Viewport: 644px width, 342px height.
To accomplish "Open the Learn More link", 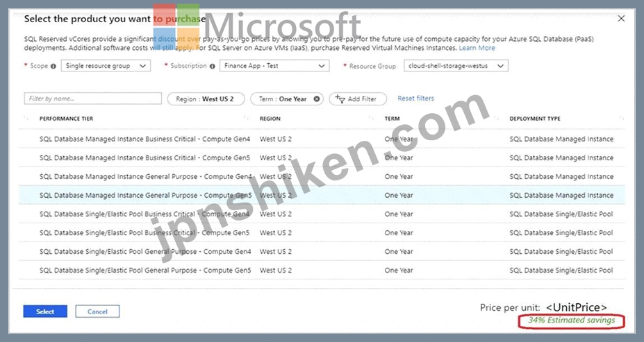I will click(x=477, y=48).
